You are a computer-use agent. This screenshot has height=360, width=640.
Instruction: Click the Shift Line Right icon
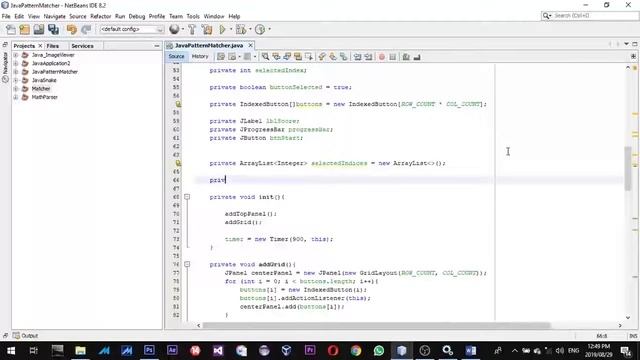click(x=368, y=57)
